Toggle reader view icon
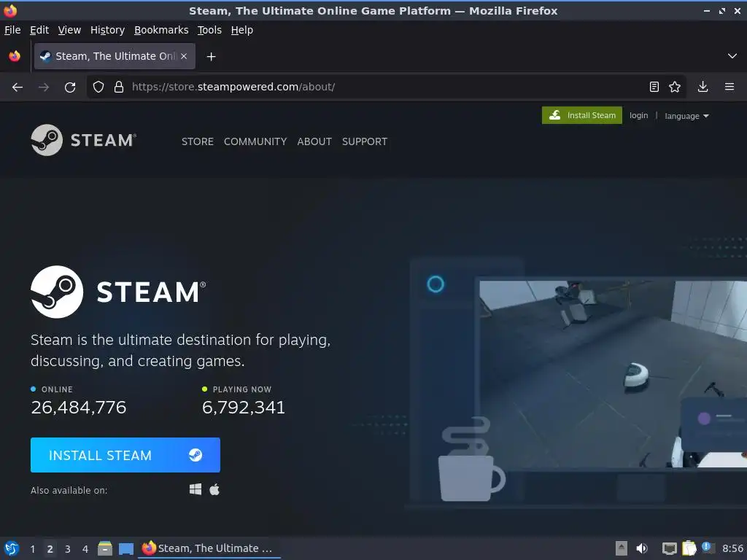 tap(654, 87)
